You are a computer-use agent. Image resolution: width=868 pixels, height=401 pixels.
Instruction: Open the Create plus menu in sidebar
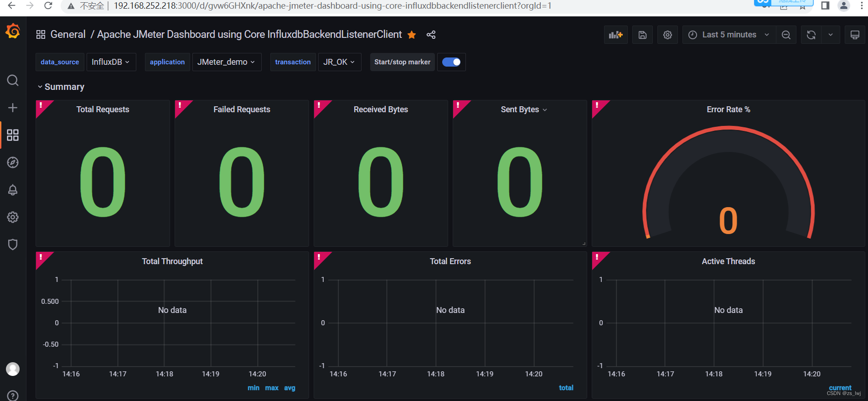pyautogui.click(x=13, y=108)
